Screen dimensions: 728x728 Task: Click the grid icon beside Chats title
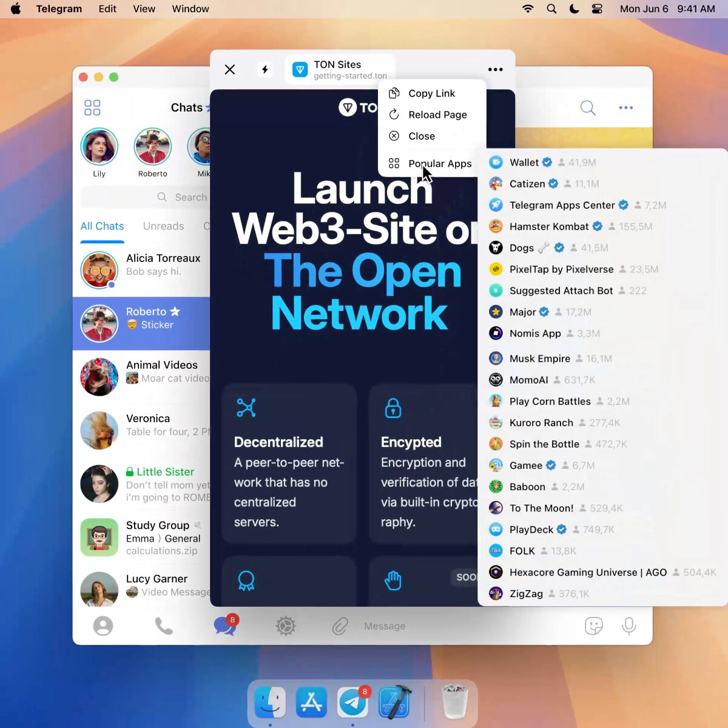coord(92,108)
